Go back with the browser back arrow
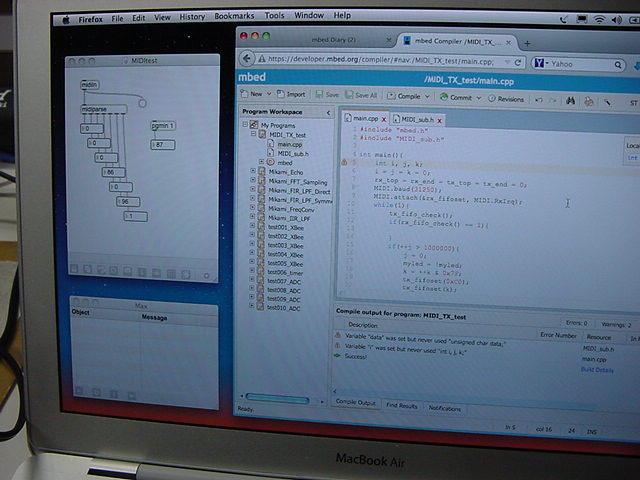 click(x=246, y=59)
